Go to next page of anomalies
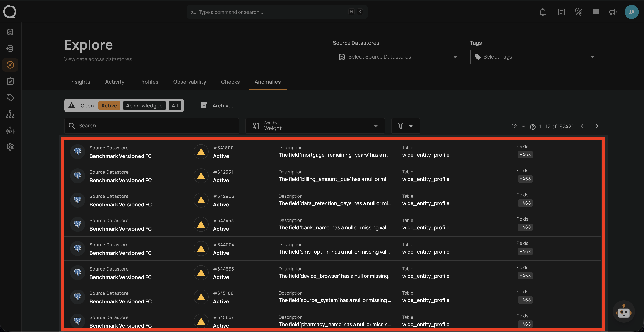 pos(597,127)
